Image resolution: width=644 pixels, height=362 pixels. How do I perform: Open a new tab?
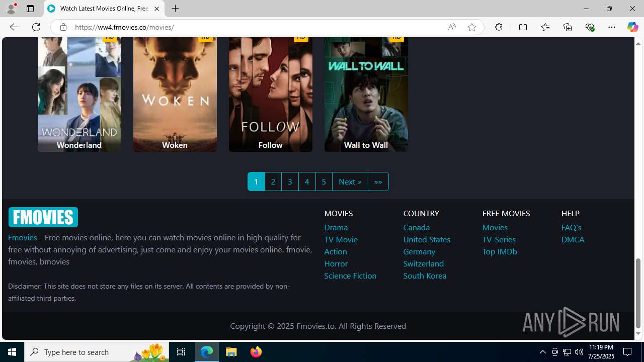[x=175, y=9]
